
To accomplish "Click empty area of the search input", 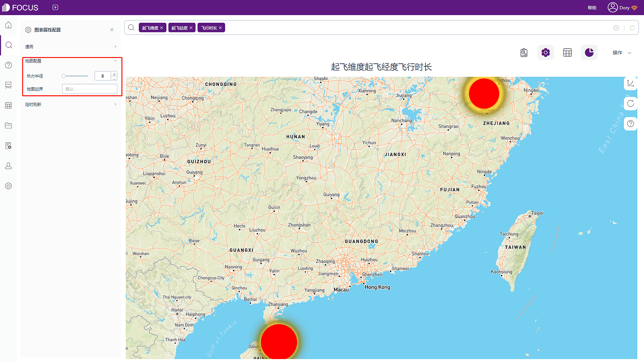I will 419,28.
